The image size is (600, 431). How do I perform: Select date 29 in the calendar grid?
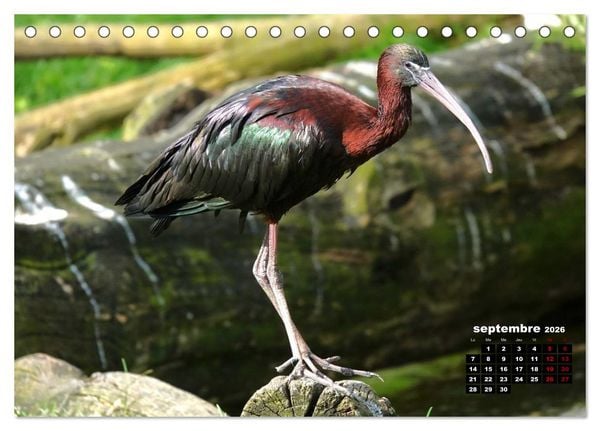[488, 389]
